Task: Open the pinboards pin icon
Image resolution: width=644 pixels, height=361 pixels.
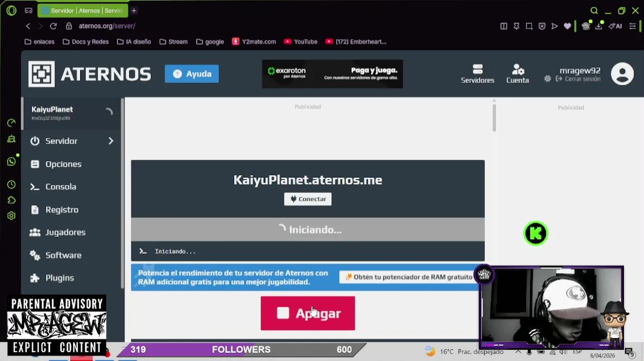Action: click(516, 26)
